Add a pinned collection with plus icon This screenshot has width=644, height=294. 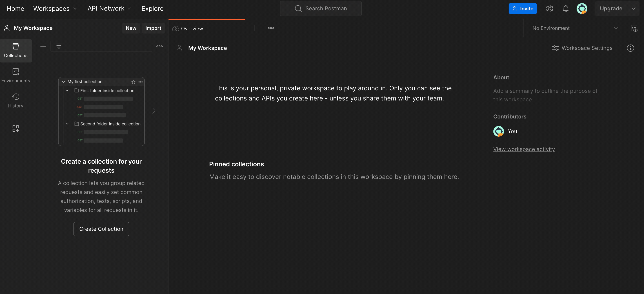coord(477,166)
